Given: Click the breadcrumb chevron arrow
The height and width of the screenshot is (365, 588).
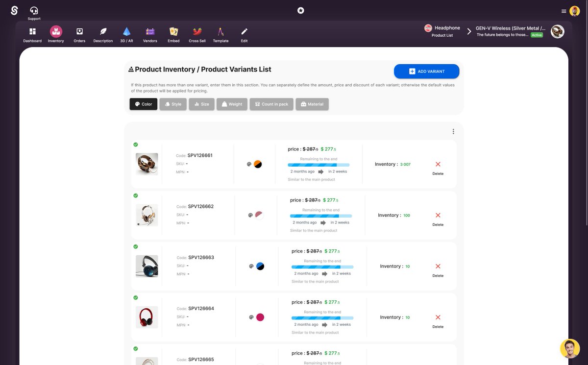Looking at the screenshot, I should (469, 31).
